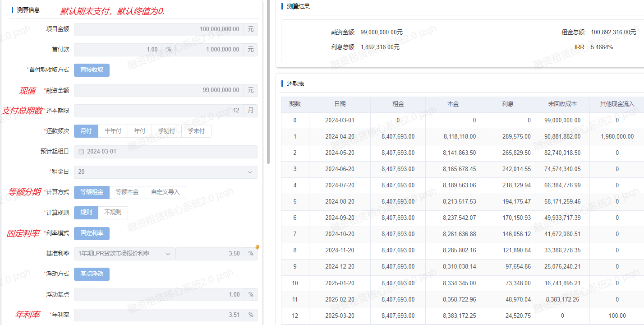Click the 期数 column header

[x=295, y=104]
